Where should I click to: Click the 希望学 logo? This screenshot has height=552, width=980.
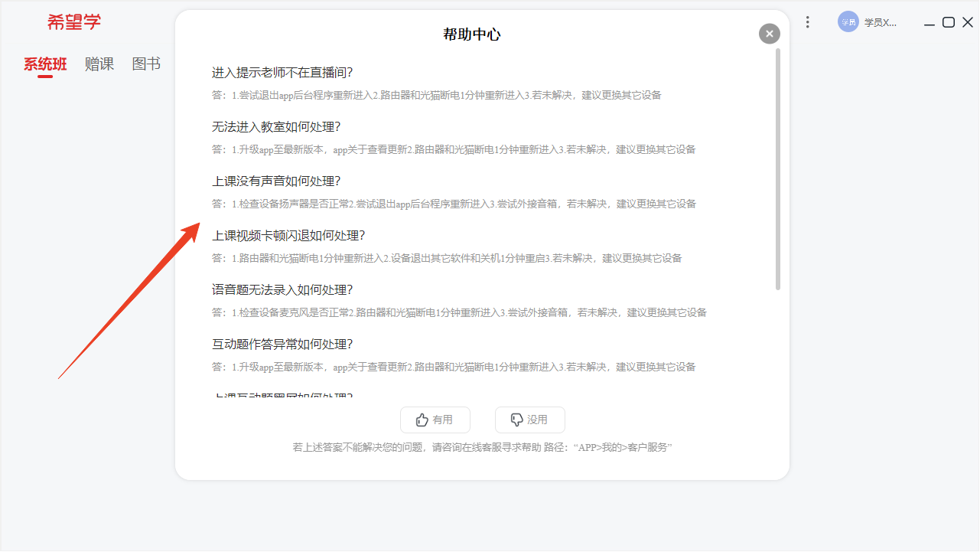(74, 22)
